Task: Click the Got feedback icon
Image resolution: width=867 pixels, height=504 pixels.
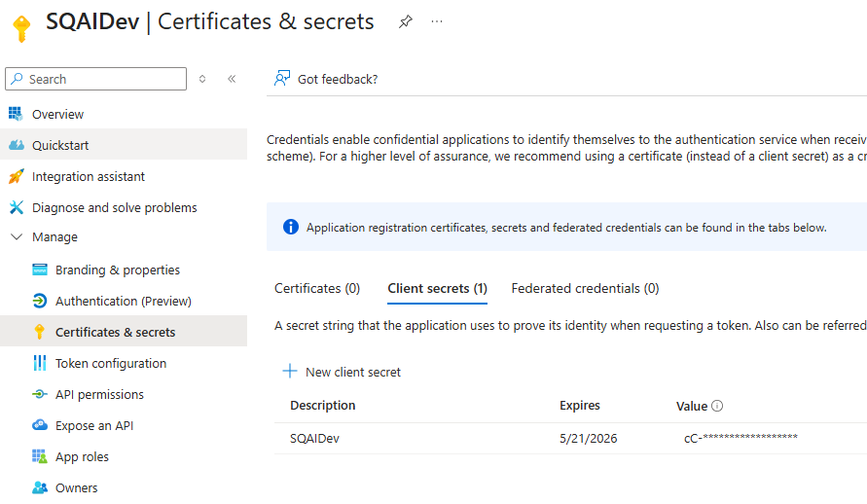Action: (x=282, y=79)
